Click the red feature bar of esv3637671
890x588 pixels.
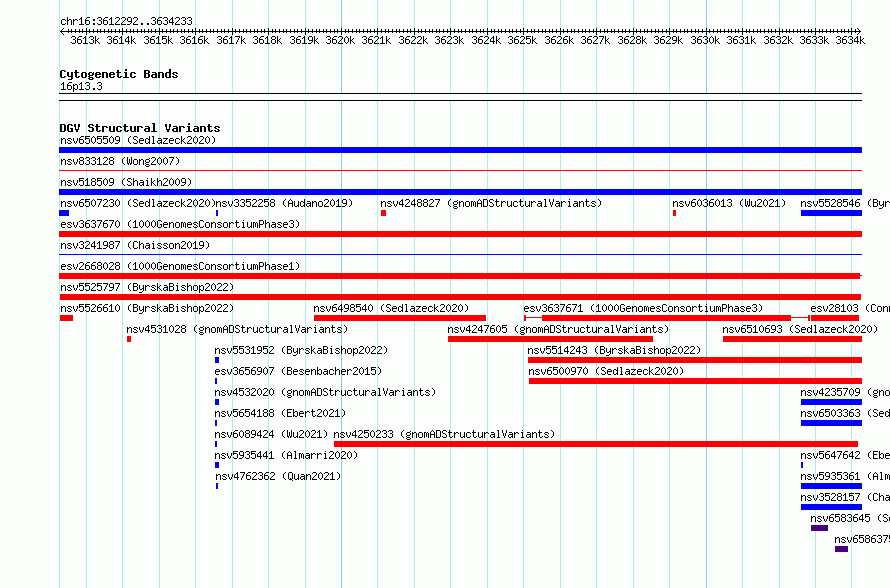pos(666,318)
